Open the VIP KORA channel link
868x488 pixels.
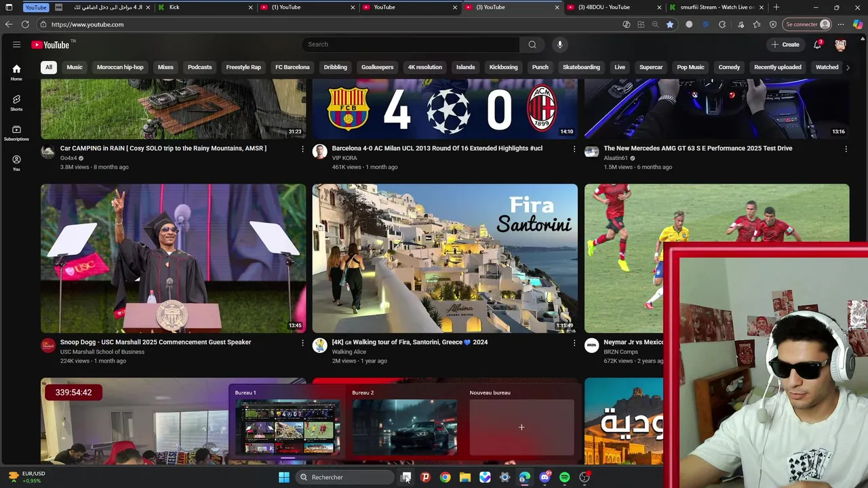(x=344, y=158)
